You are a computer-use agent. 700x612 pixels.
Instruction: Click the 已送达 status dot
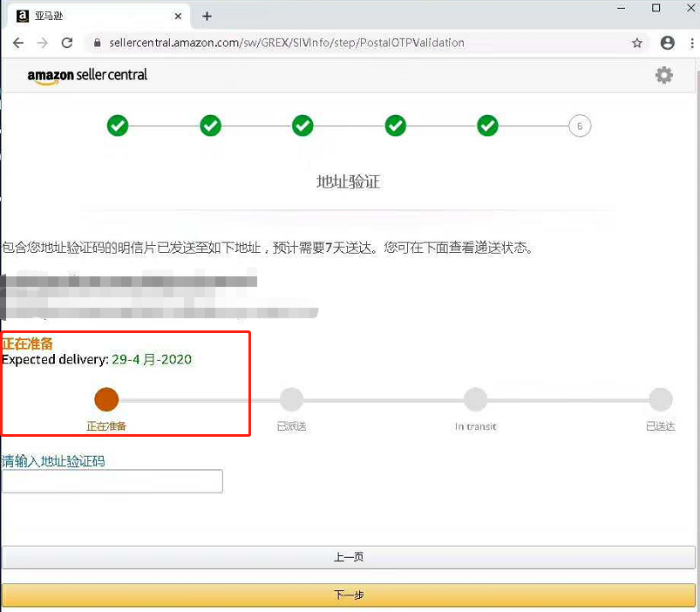[x=661, y=399]
